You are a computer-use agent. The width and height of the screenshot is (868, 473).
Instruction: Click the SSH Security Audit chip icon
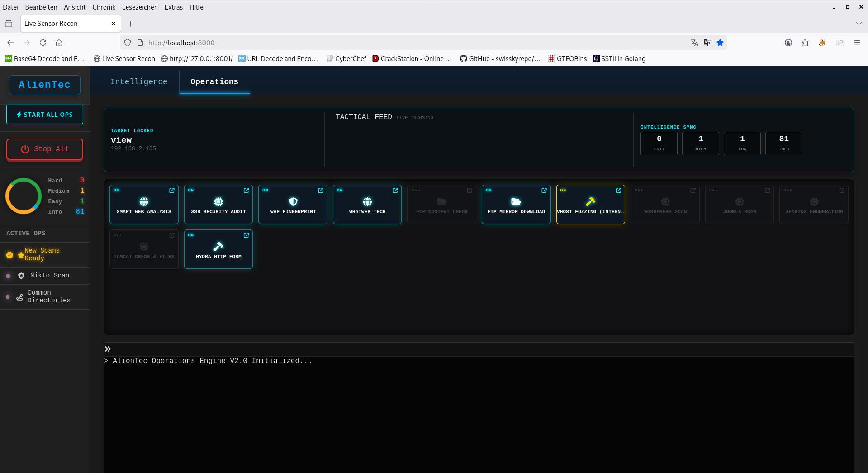[x=218, y=201]
